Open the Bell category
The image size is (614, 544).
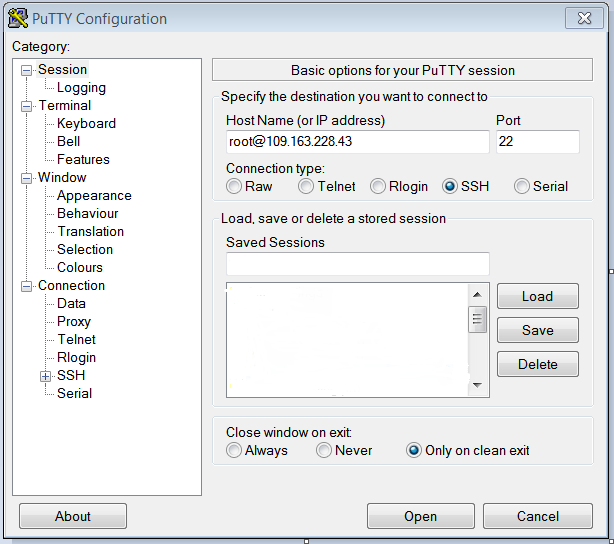pyautogui.click(x=68, y=141)
